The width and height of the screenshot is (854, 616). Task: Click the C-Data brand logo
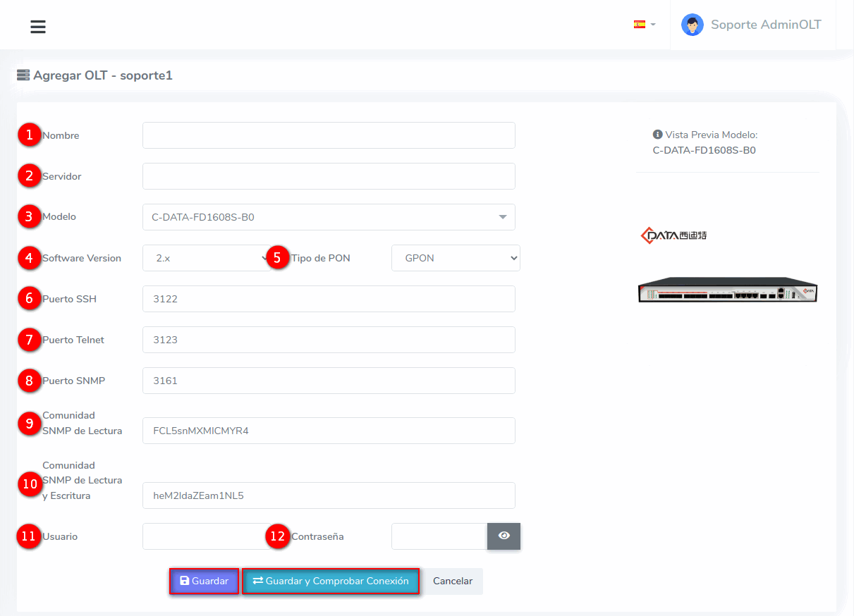click(x=673, y=235)
